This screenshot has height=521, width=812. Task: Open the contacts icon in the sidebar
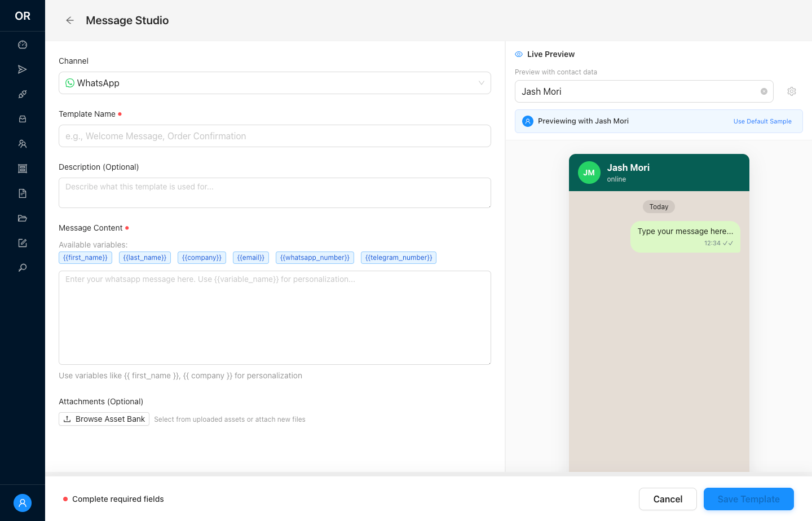23,144
